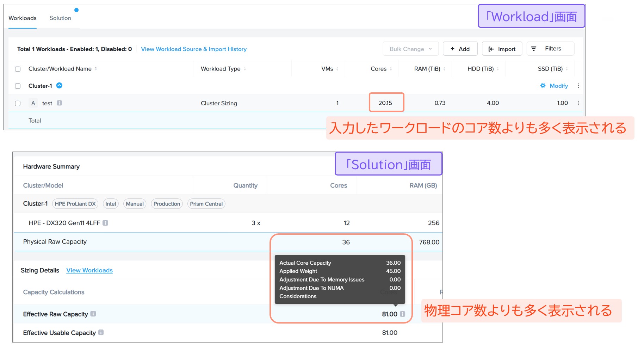This screenshot has width=644, height=345.
Task: Click the 20.15 cores value
Action: coord(385,103)
